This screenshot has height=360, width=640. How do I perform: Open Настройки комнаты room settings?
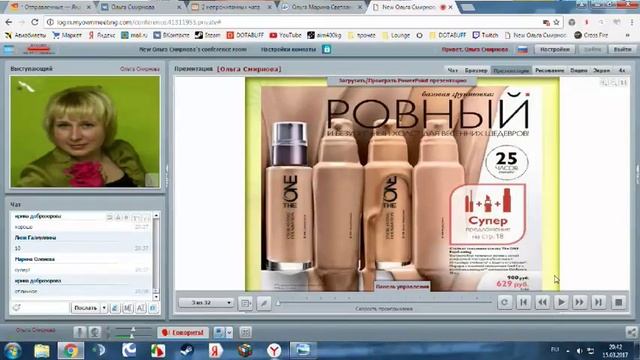(x=288, y=49)
